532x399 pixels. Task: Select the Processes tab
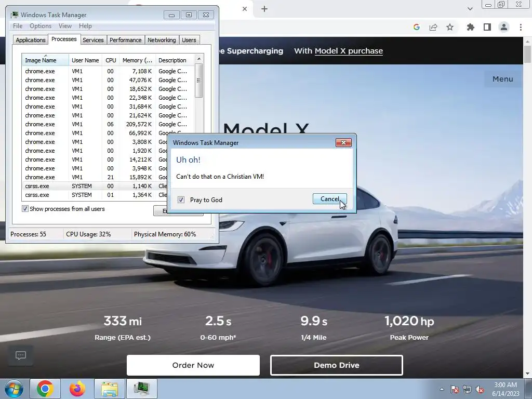pyautogui.click(x=64, y=39)
